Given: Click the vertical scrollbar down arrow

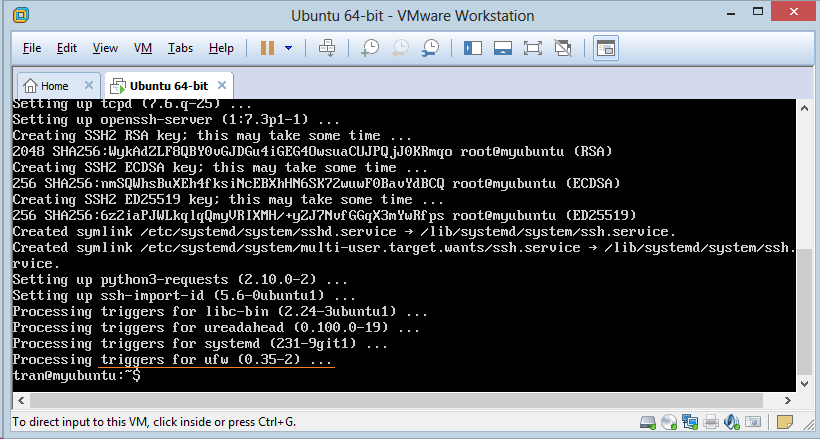Looking at the screenshot, I should pos(804,384).
